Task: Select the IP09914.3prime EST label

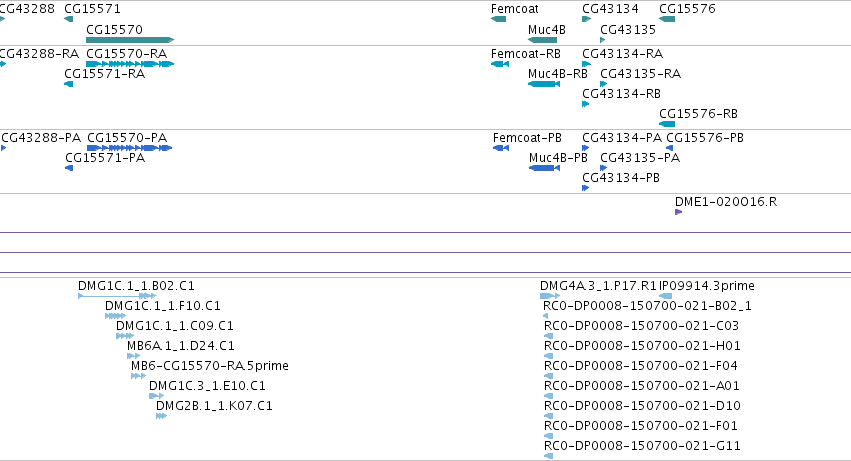Action: (707, 286)
